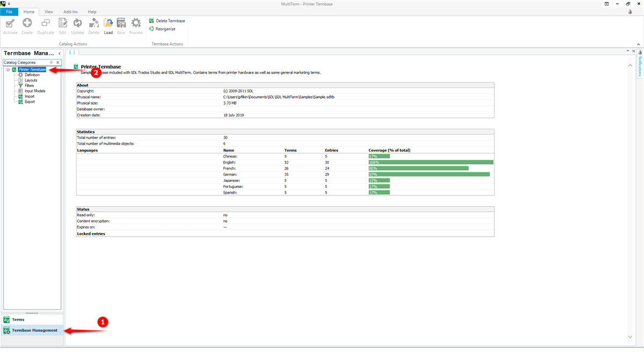The width and height of the screenshot is (644, 352).
Task: Open the File menu
Action: coord(9,11)
